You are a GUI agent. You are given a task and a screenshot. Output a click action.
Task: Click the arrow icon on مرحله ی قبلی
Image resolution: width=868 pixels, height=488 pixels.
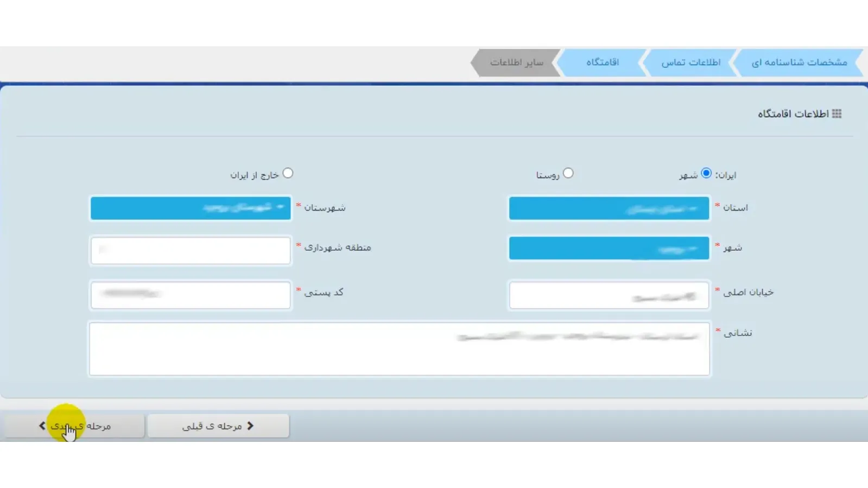250,426
